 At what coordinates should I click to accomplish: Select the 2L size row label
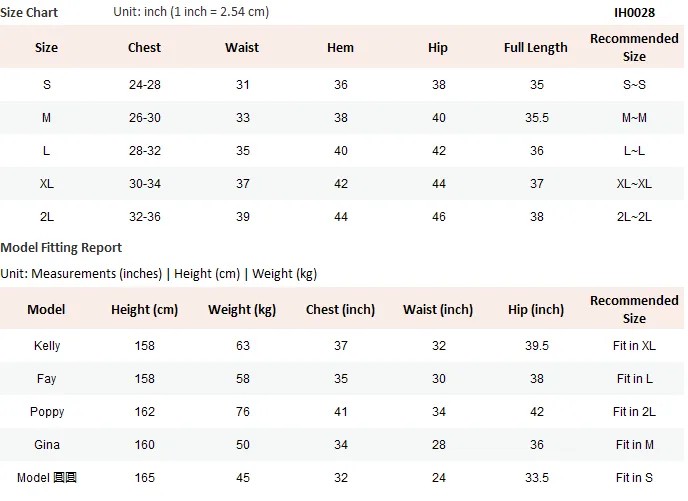coord(47,217)
